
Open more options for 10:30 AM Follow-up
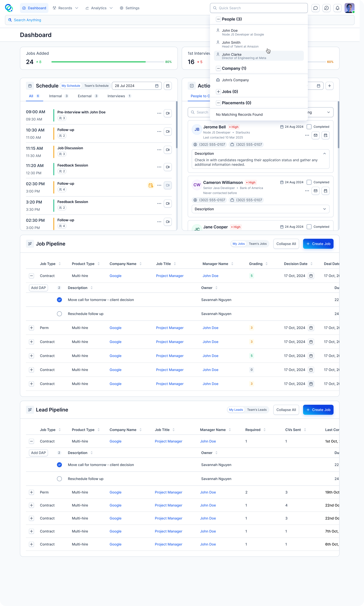[x=159, y=132]
